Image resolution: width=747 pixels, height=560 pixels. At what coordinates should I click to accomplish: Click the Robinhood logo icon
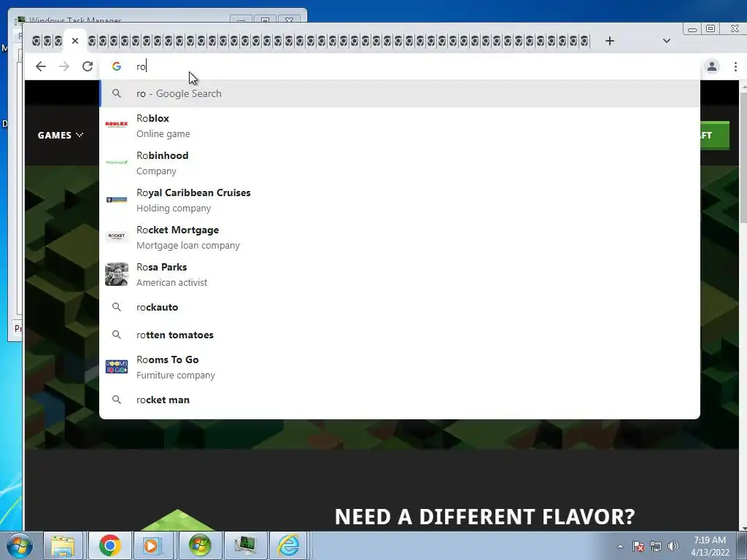[116, 163]
